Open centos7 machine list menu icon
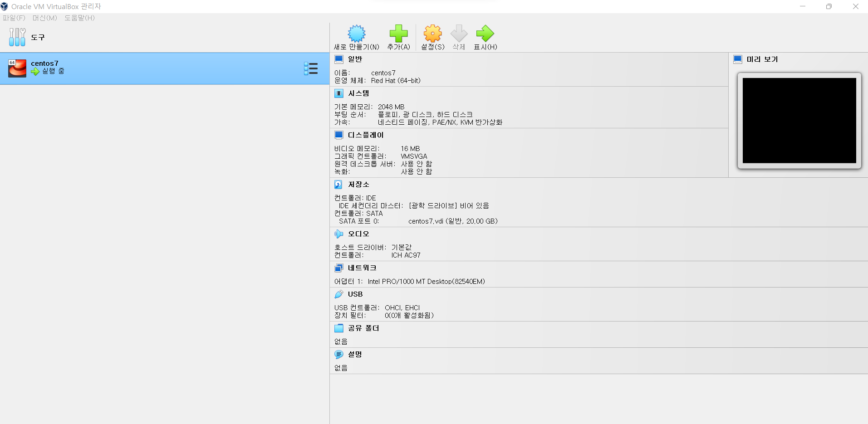This screenshot has height=424, width=868. click(311, 68)
